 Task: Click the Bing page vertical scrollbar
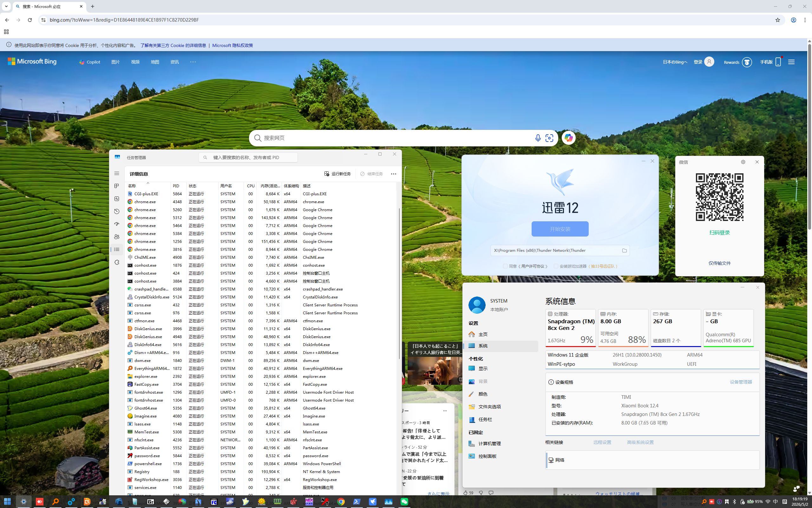tap(809, 138)
